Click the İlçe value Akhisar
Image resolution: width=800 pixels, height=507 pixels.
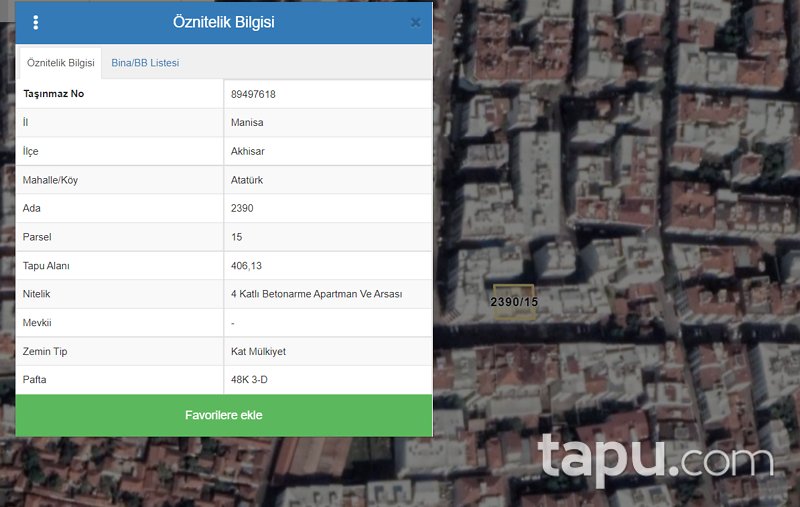pos(247,151)
